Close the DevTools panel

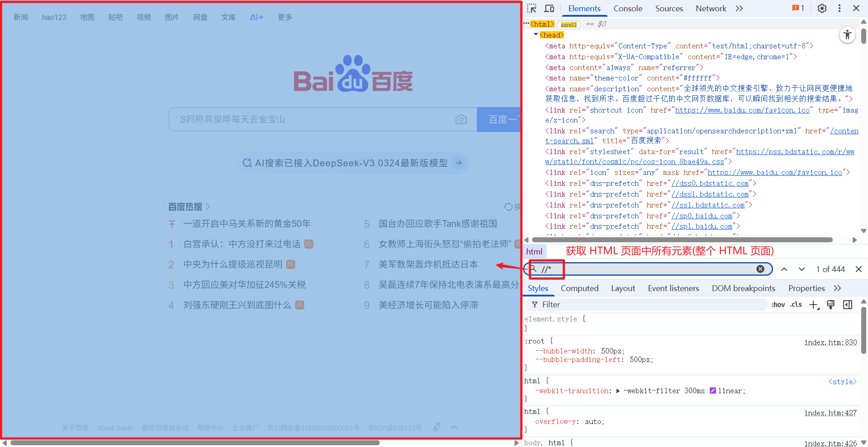tap(856, 8)
